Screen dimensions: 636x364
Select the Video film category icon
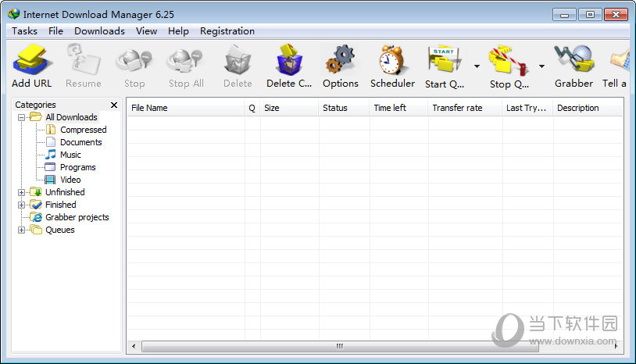(x=50, y=180)
